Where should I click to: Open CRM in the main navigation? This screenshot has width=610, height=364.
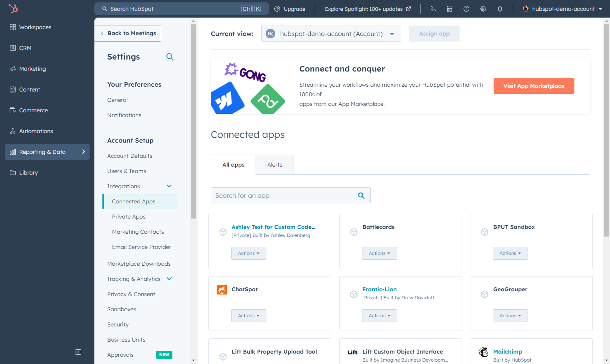[47, 48]
